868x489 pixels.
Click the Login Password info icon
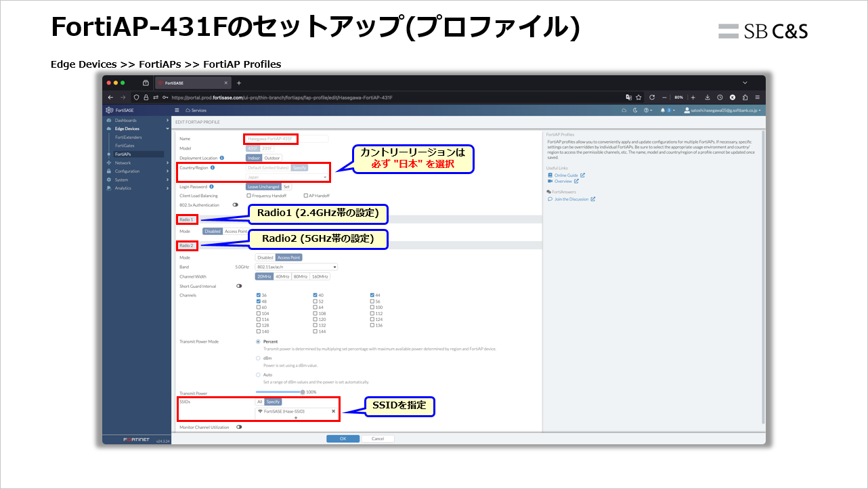(212, 186)
